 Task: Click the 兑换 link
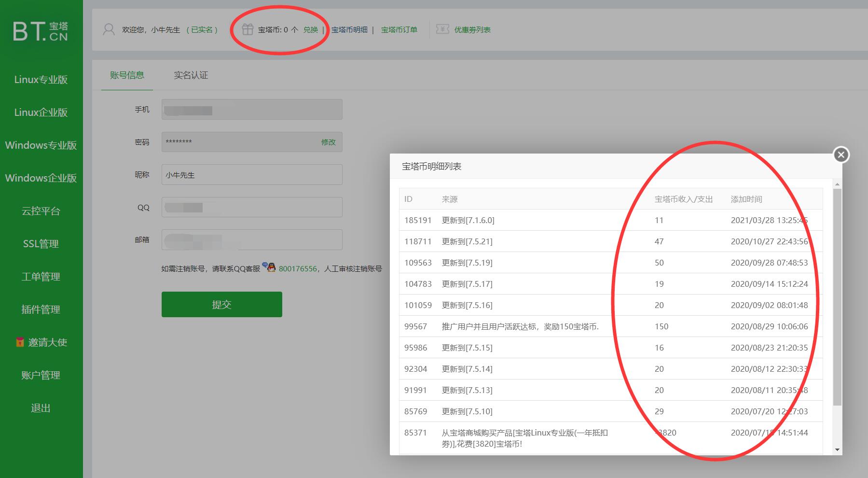tap(311, 29)
